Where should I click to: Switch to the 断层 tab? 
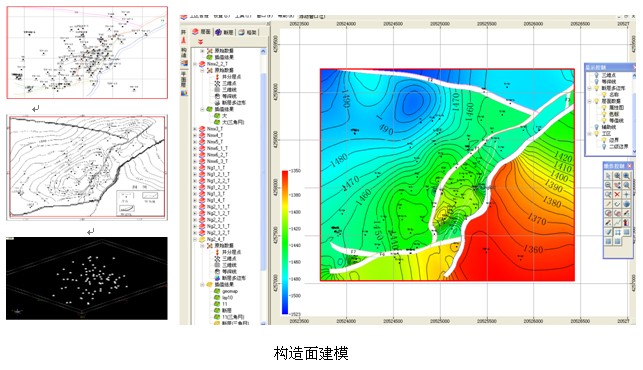pos(224,32)
